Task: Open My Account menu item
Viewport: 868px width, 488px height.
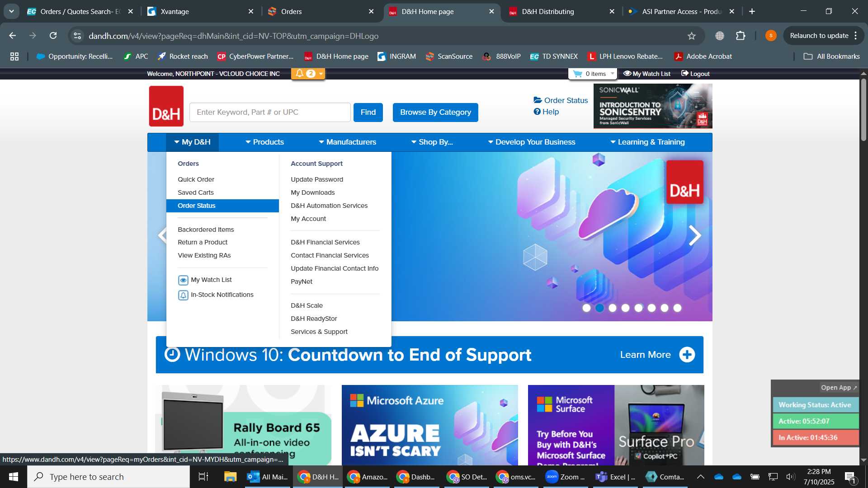Action: tap(308, 219)
